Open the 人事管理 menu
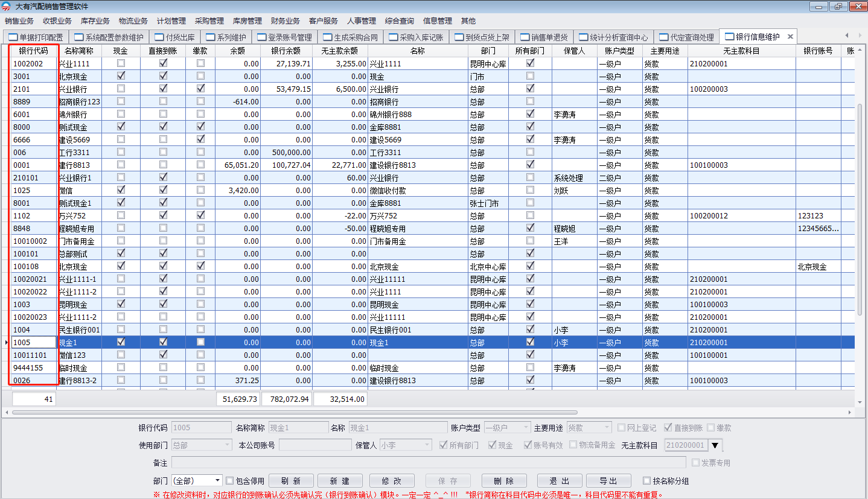This screenshot has height=499, width=868. [362, 21]
